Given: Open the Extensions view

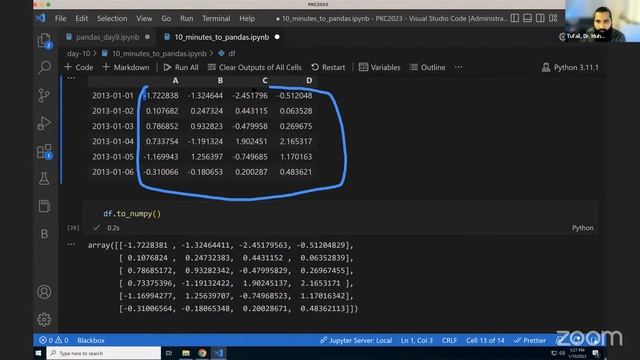Looking at the screenshot, I should 44,151.
